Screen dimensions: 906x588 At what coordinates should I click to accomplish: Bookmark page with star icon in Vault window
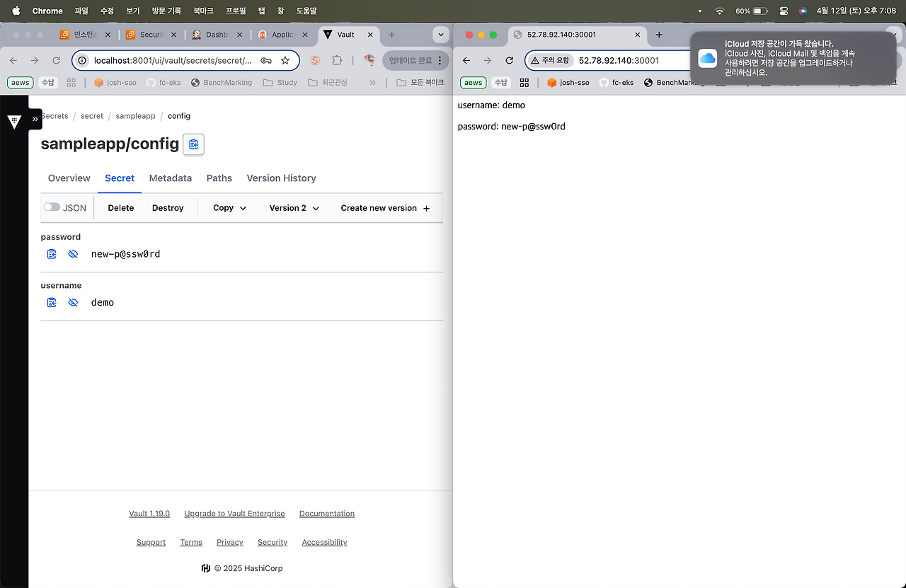point(285,61)
